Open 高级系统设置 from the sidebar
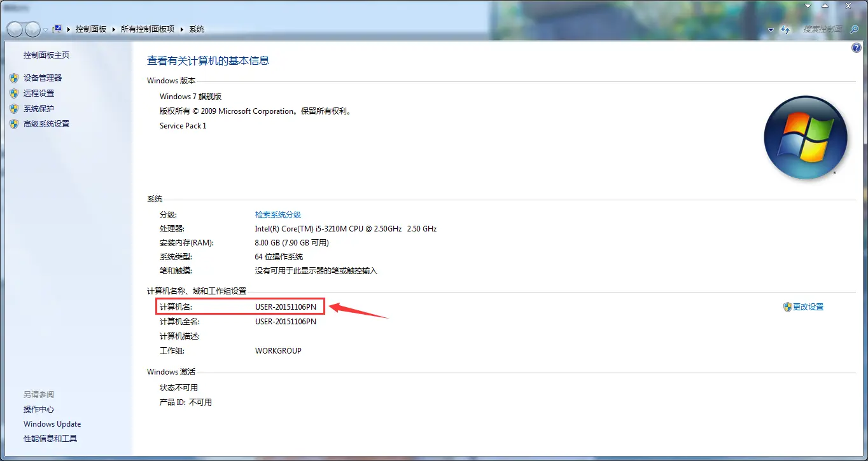The image size is (868, 461). pyautogui.click(x=46, y=124)
